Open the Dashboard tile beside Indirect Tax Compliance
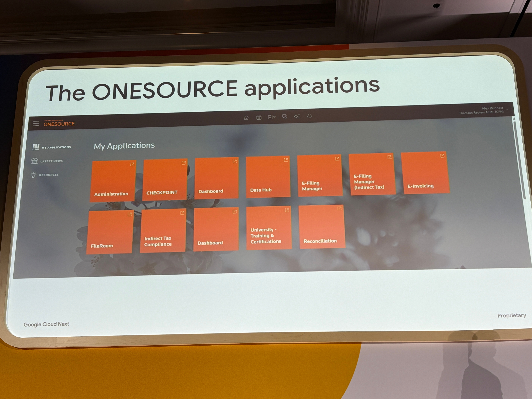 216,229
